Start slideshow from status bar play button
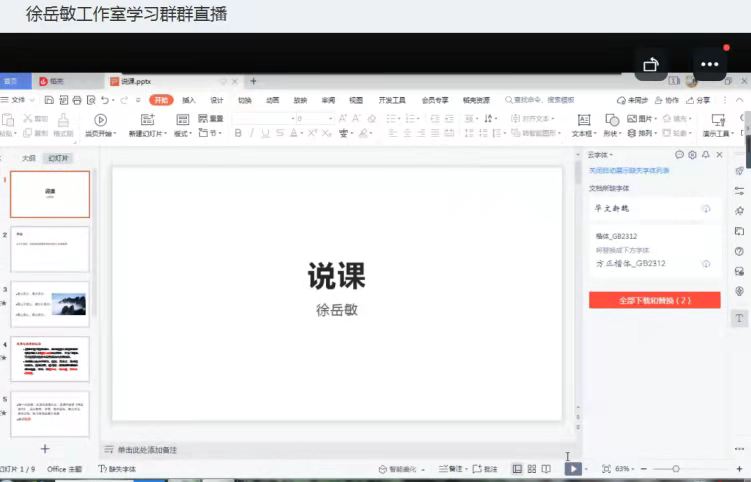 tap(572, 468)
